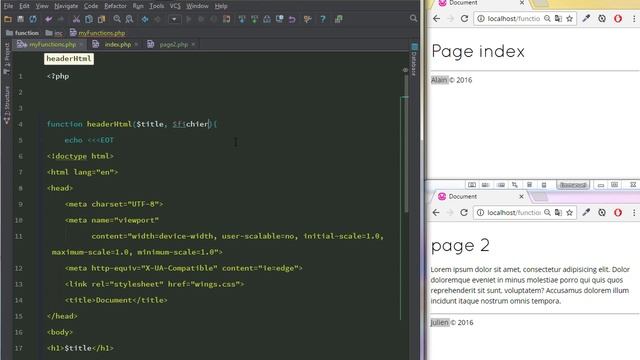
Task: Click the translate icon in top browser
Action: click(558, 18)
